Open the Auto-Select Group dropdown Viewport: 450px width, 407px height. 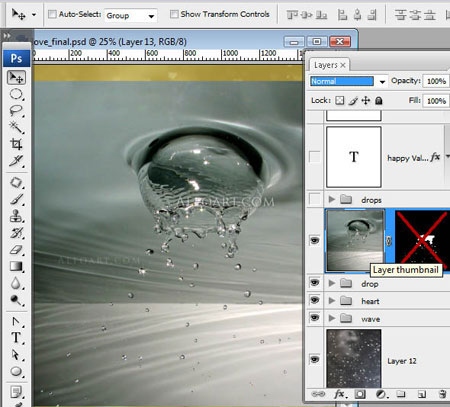tap(130, 15)
